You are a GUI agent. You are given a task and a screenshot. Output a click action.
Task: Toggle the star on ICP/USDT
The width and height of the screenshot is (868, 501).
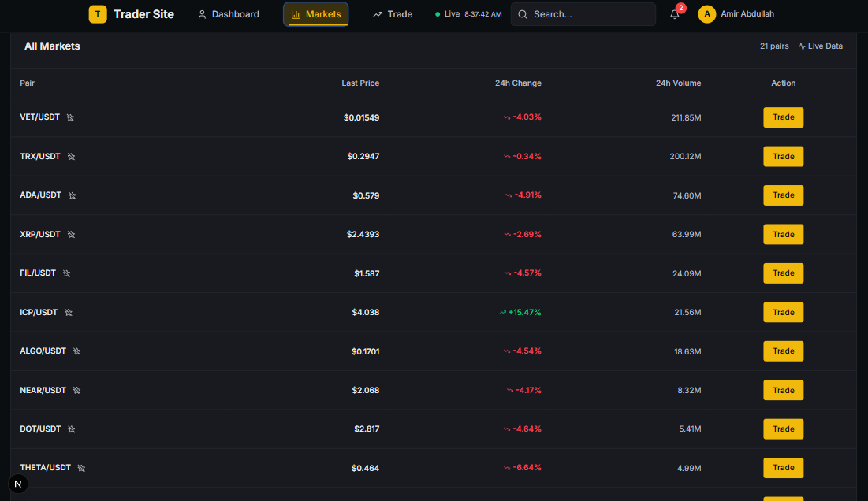point(68,312)
